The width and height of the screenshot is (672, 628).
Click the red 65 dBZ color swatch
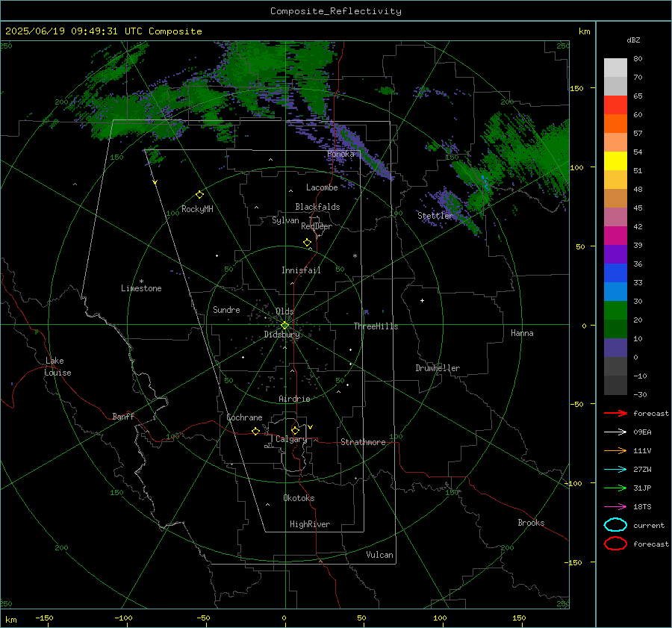click(615, 105)
